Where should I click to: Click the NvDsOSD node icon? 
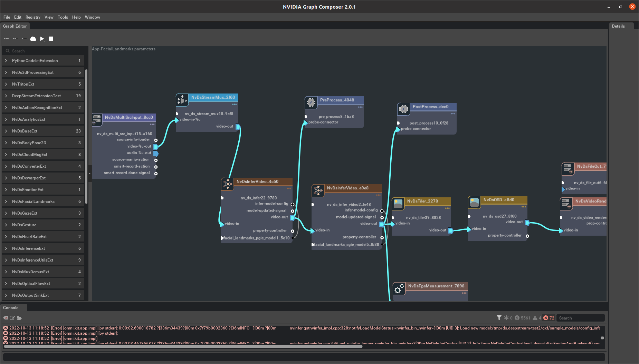pos(474,202)
